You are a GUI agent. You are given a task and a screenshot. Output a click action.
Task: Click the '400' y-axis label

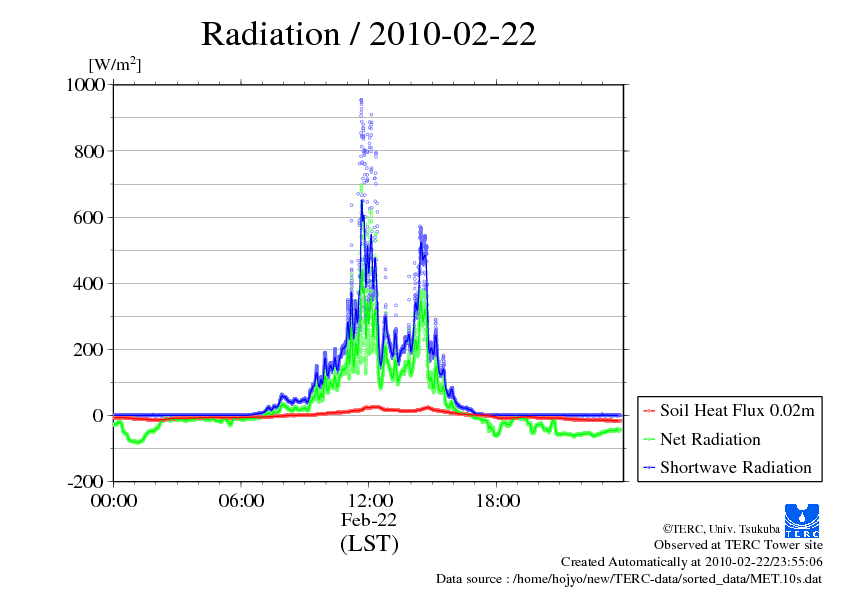89,284
